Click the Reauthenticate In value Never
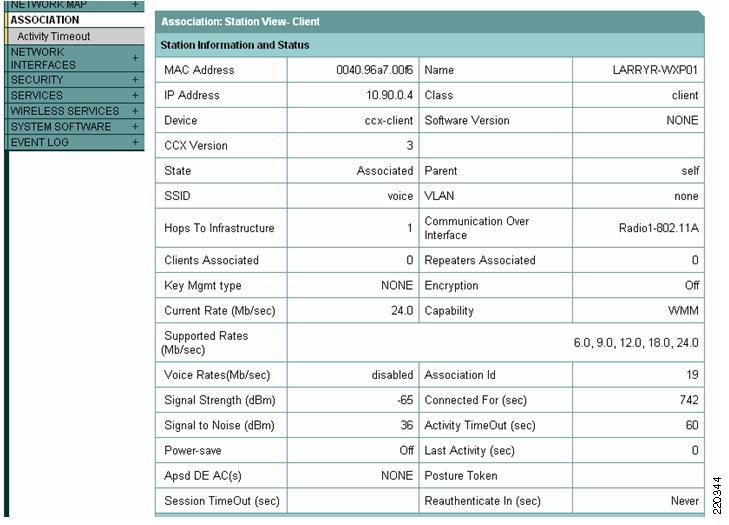 click(x=685, y=501)
